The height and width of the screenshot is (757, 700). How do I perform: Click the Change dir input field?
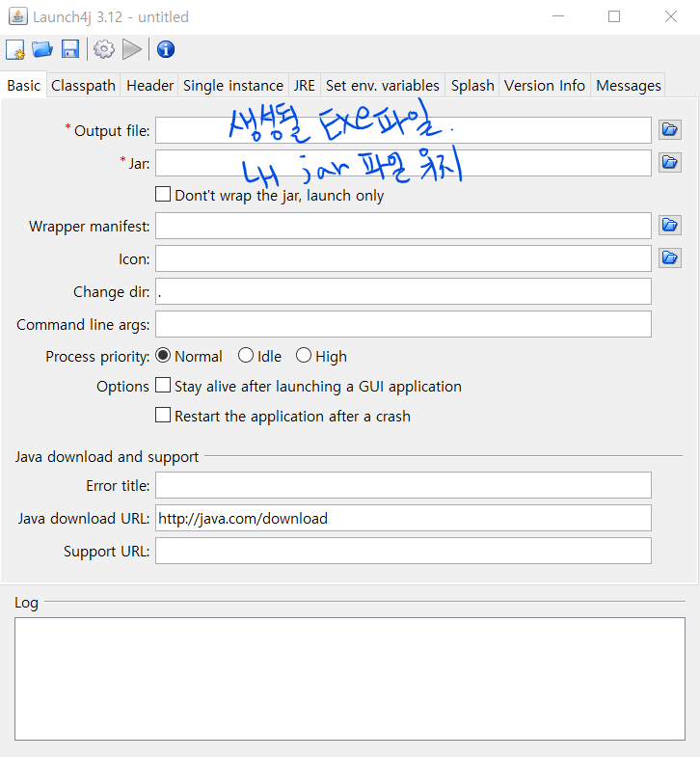(x=403, y=291)
